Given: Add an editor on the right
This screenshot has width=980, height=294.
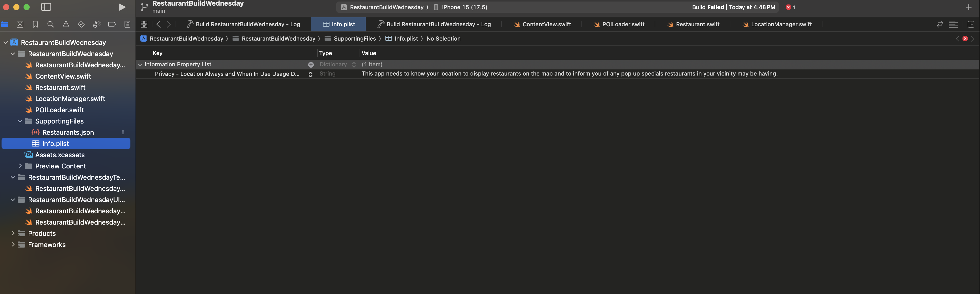Looking at the screenshot, I should click(x=971, y=24).
